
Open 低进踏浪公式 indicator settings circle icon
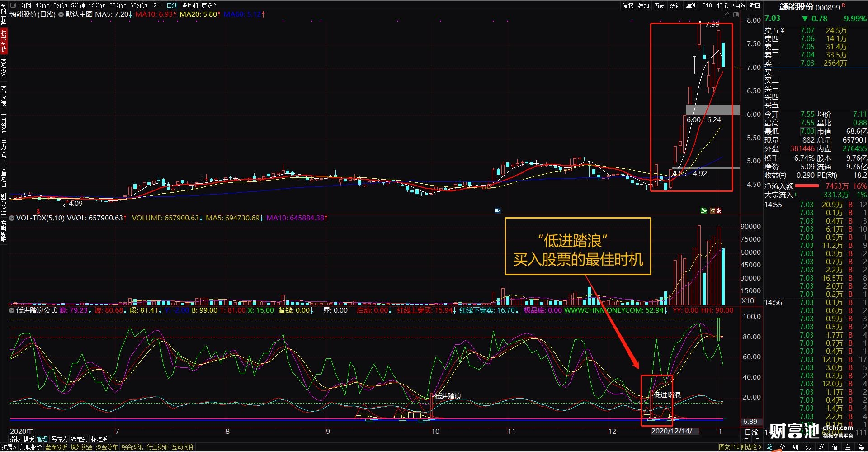click(12, 310)
